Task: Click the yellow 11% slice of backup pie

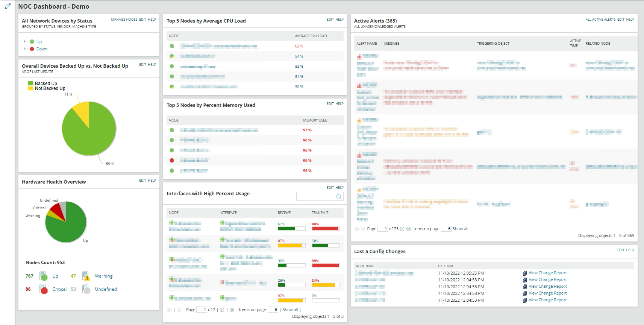Action: coord(82,112)
